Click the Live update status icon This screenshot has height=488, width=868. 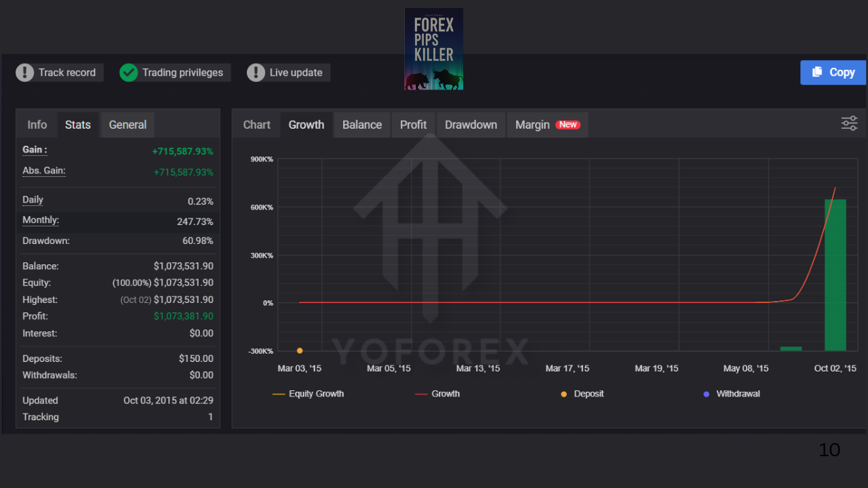click(256, 73)
